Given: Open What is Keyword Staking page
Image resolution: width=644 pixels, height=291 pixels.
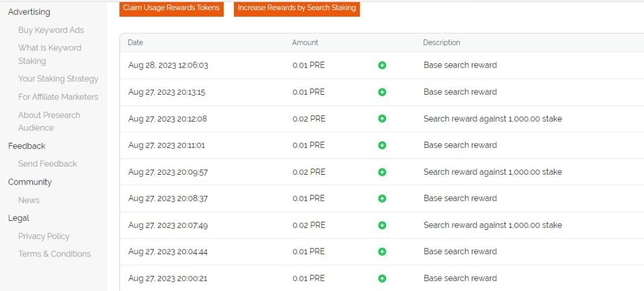Looking at the screenshot, I should 50,54.
